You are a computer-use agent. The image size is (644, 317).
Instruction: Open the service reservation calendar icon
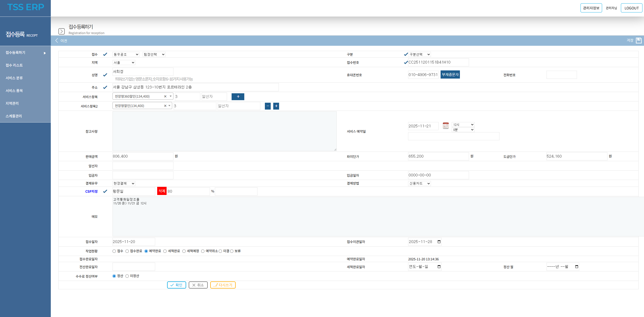tap(446, 126)
